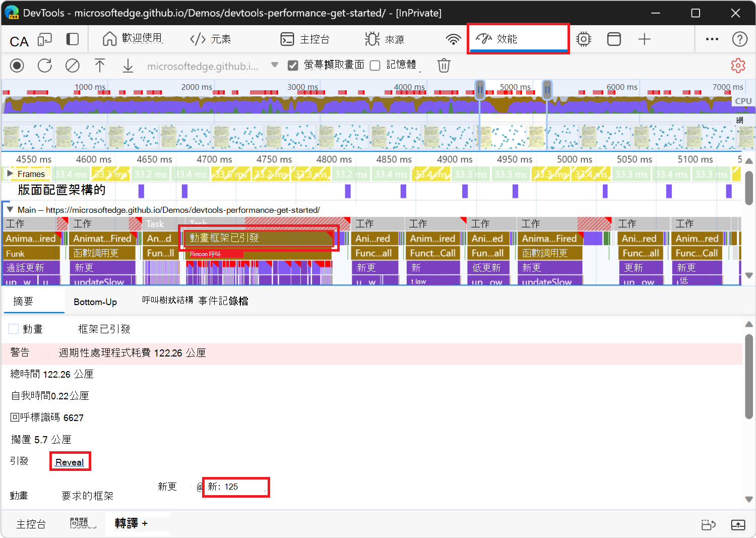Open the 歡迎使用 welcome tab

pyautogui.click(x=133, y=39)
